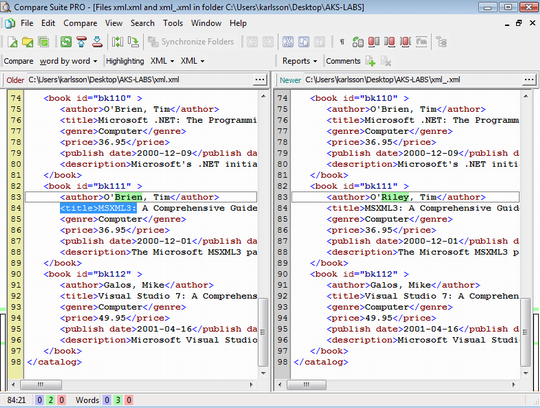This screenshot has width=540, height=408.
Task: Click the tree structure toolbar icon
Action: [441, 42]
